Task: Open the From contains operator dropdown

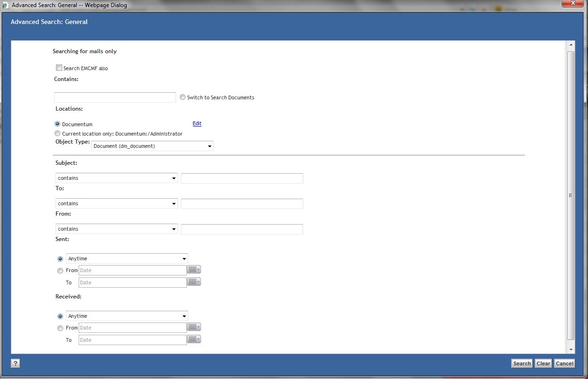Action: tap(117, 229)
